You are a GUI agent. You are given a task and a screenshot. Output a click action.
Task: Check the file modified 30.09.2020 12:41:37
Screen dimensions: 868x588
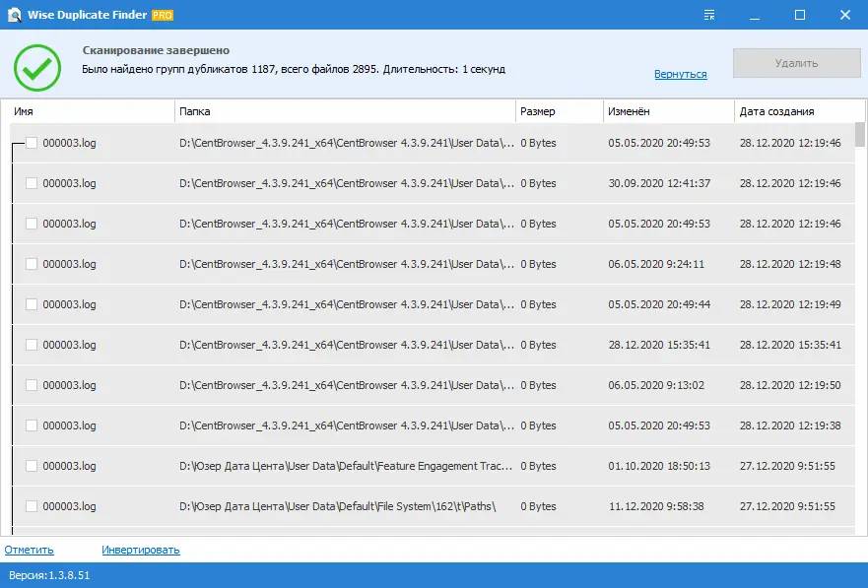coord(32,183)
